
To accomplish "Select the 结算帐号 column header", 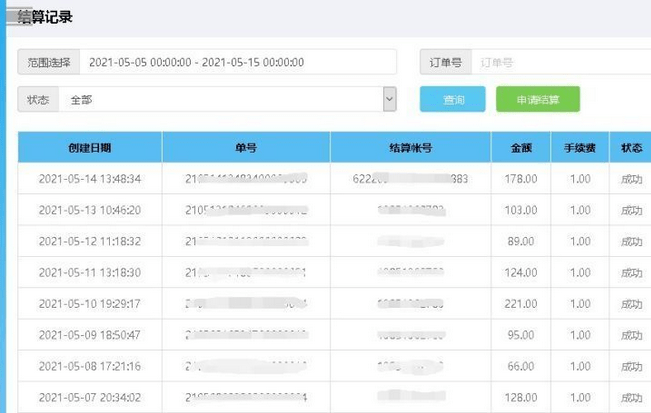I will (x=410, y=148).
